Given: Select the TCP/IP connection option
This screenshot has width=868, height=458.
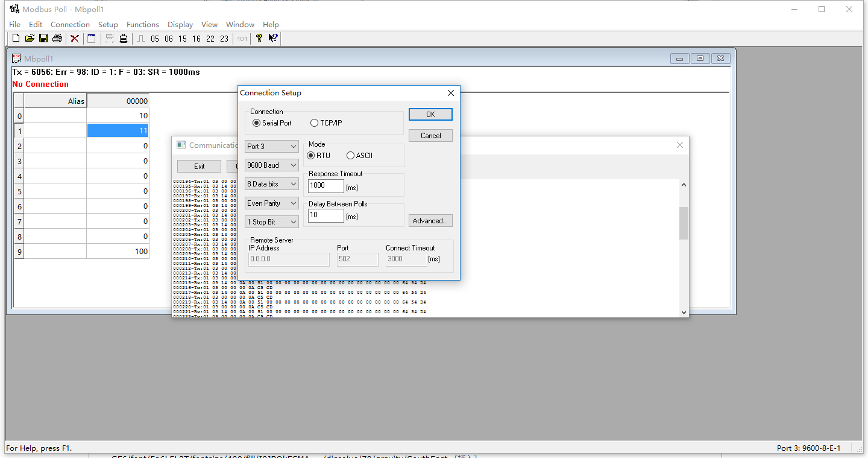Looking at the screenshot, I should pos(326,123).
